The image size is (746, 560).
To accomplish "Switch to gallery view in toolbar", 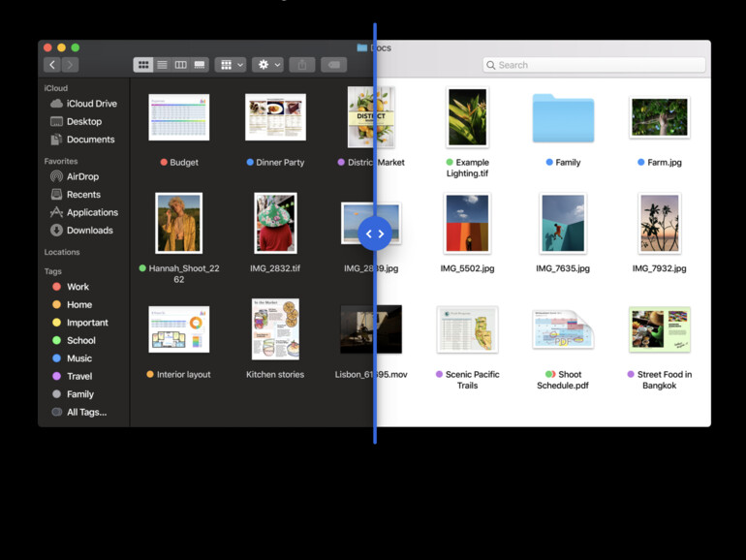I will click(200, 65).
